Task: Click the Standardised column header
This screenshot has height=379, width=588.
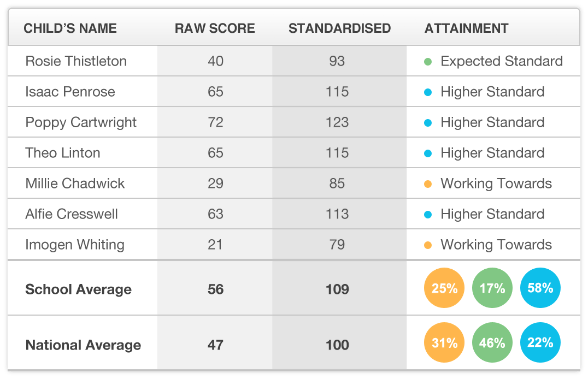Action: (339, 28)
